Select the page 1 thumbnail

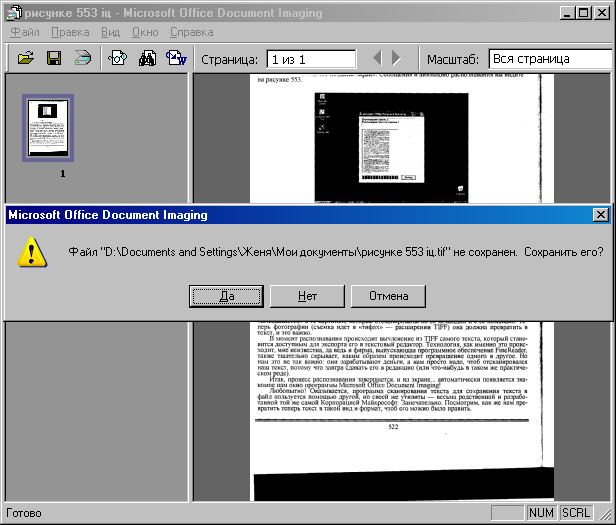(48, 128)
